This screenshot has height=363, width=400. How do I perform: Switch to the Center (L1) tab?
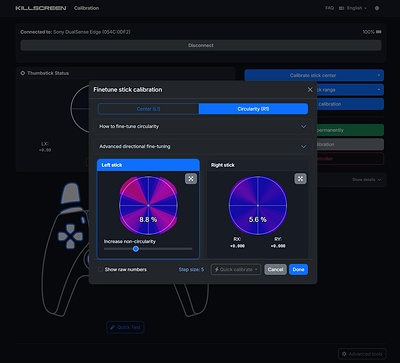coord(148,109)
